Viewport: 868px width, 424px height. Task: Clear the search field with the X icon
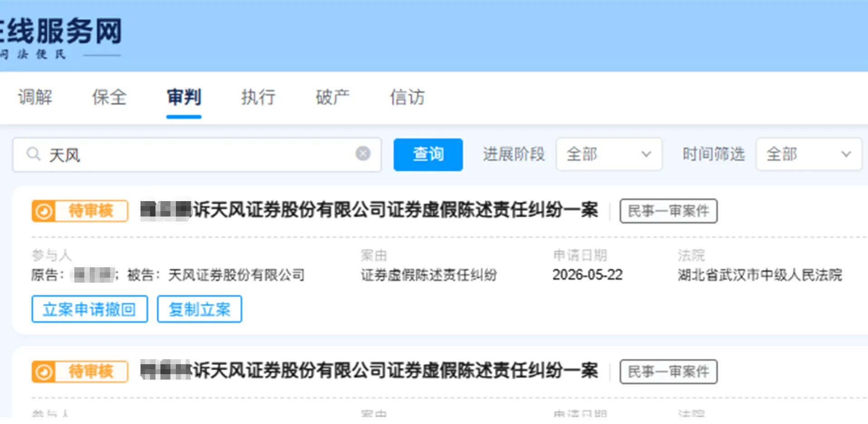click(x=363, y=154)
